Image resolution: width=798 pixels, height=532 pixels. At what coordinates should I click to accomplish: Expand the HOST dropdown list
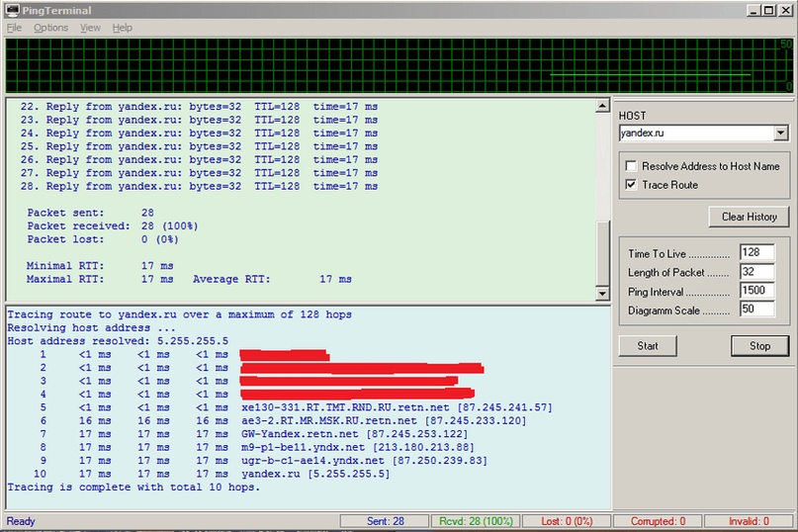click(780, 133)
